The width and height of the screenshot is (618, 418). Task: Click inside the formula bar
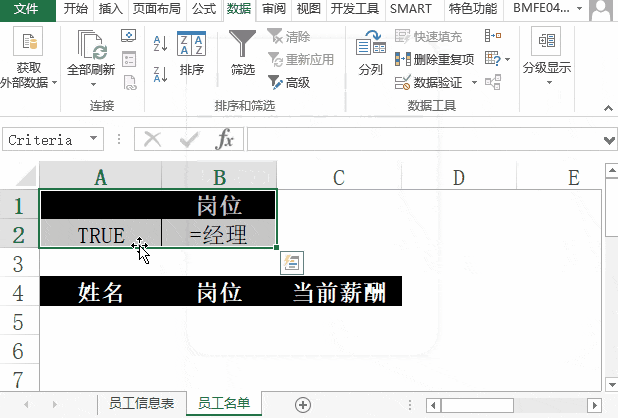[x=424, y=139]
